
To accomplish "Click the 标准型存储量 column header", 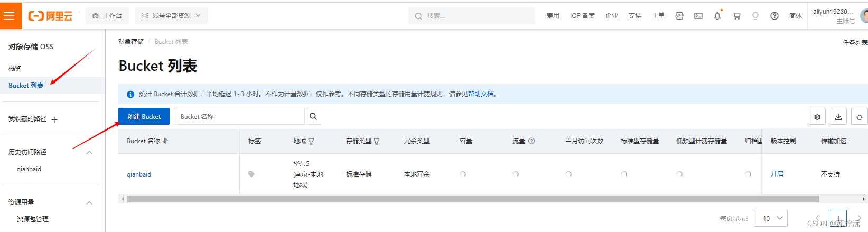I will pos(640,141).
